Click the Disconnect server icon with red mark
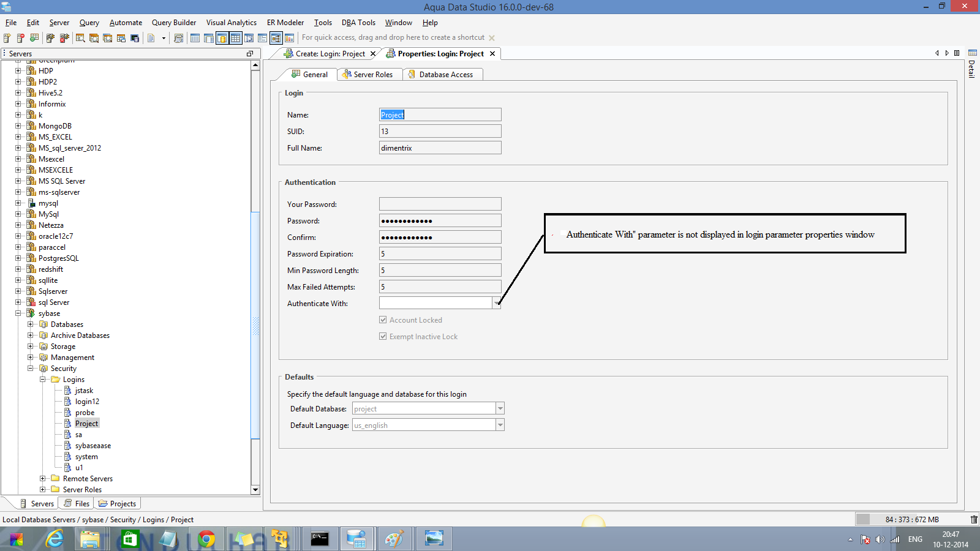This screenshot has width=980, height=551. tap(64, 38)
